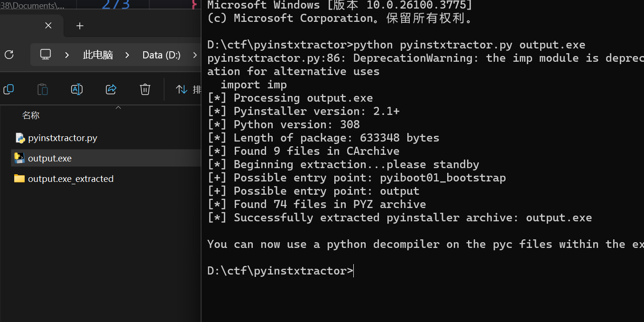
Task: Click the Share icon in the toolbar
Action: point(111,89)
